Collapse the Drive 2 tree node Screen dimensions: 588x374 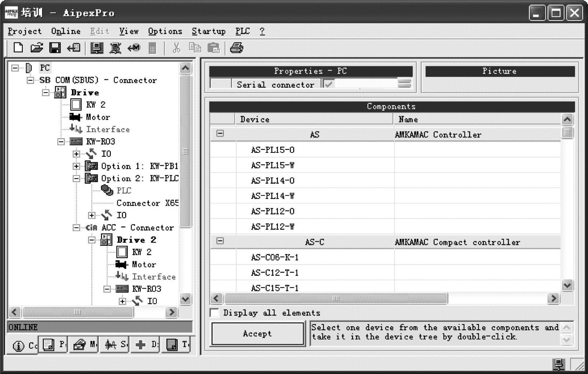pos(92,240)
